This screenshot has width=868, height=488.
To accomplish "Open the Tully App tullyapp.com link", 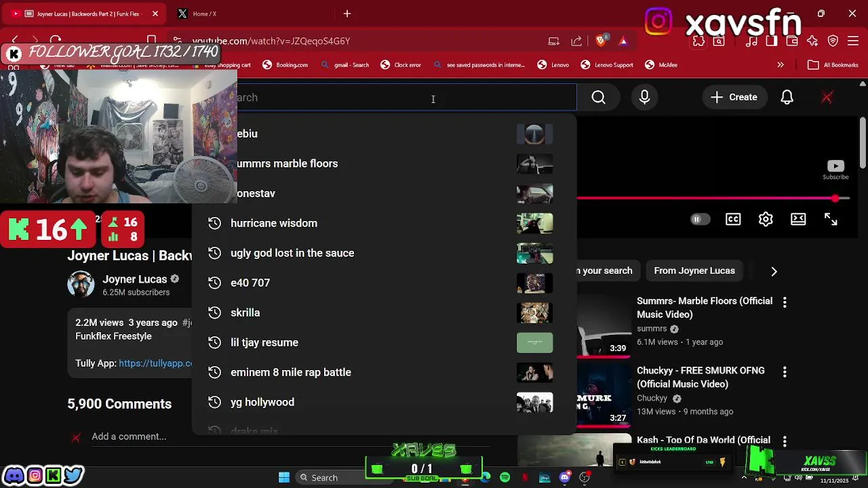I will click(156, 363).
